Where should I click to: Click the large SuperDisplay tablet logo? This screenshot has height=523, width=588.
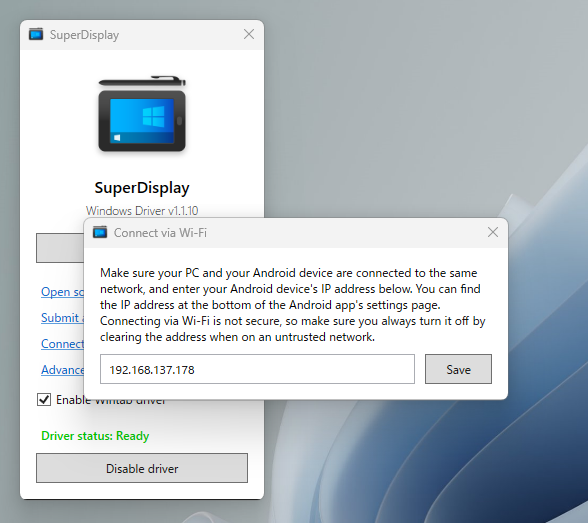pos(142,114)
